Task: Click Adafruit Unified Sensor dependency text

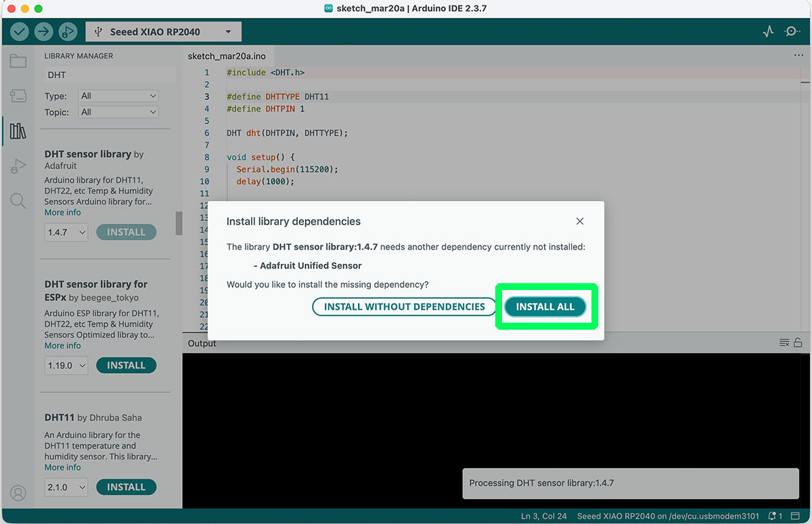Action: pyautogui.click(x=311, y=266)
